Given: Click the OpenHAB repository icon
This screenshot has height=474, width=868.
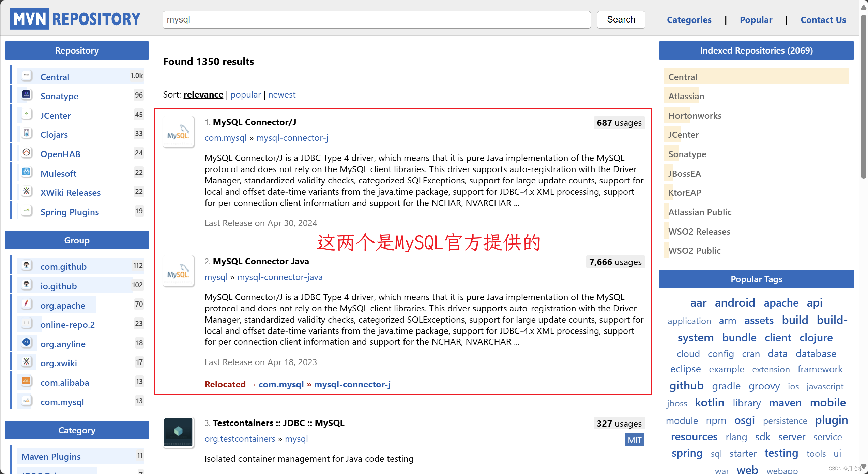Looking at the screenshot, I should point(26,152).
